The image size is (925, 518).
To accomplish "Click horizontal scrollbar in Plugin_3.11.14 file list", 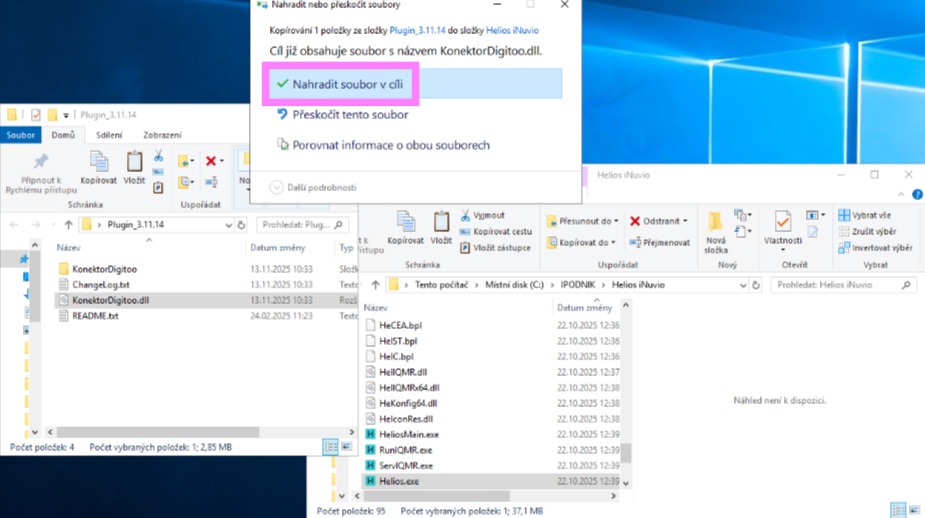I will [x=158, y=432].
